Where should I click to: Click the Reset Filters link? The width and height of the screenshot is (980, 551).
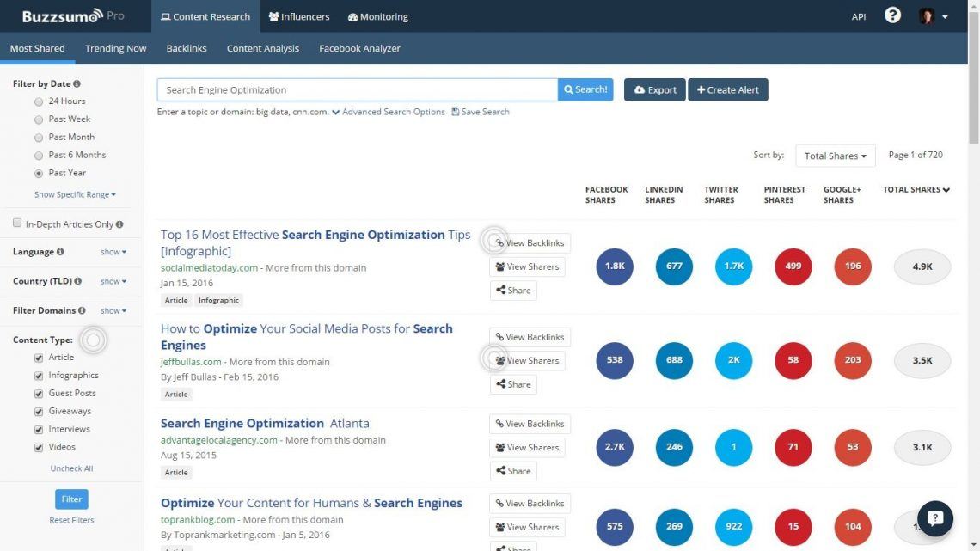tap(70, 520)
